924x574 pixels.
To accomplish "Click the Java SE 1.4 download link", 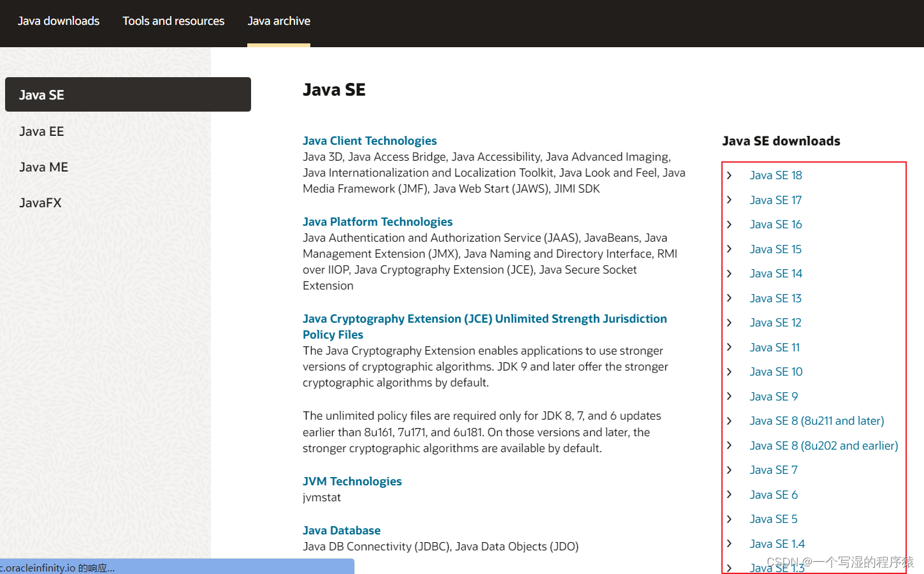I will (x=777, y=543).
